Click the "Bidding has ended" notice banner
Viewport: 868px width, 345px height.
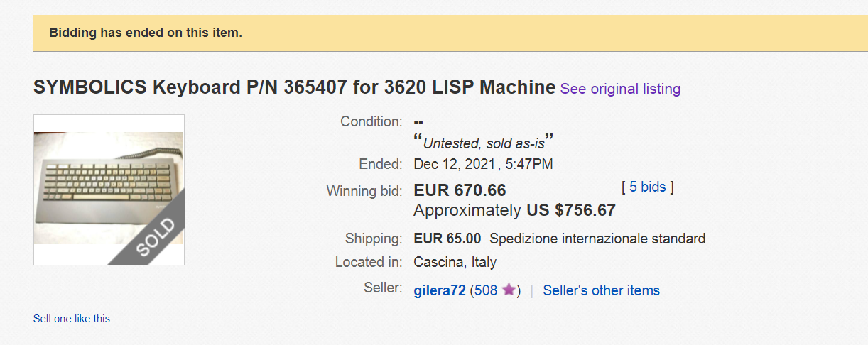click(x=146, y=33)
